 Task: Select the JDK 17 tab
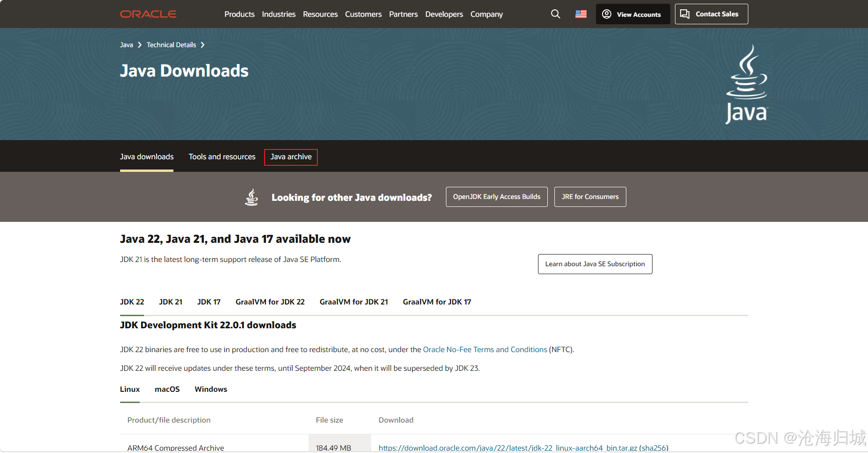point(209,302)
